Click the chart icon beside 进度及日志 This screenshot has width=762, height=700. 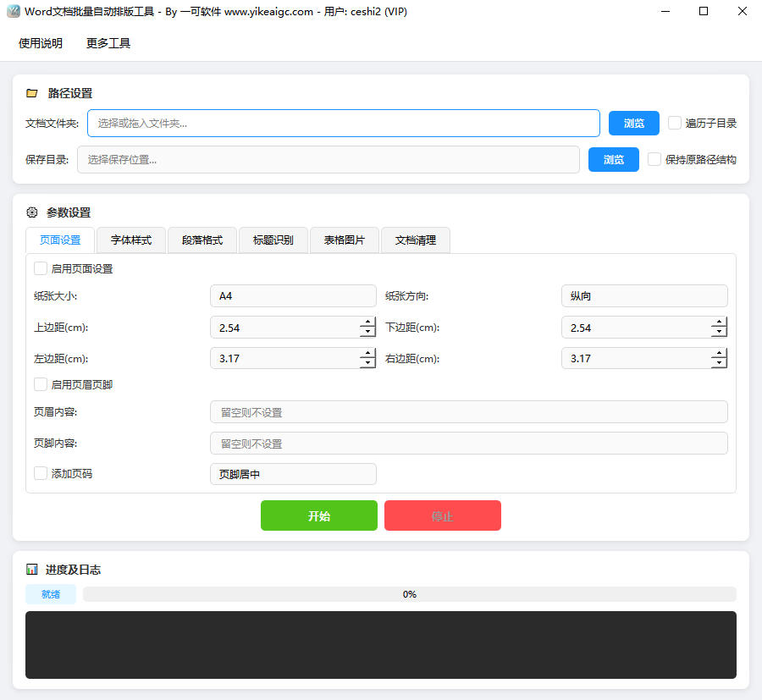32,570
